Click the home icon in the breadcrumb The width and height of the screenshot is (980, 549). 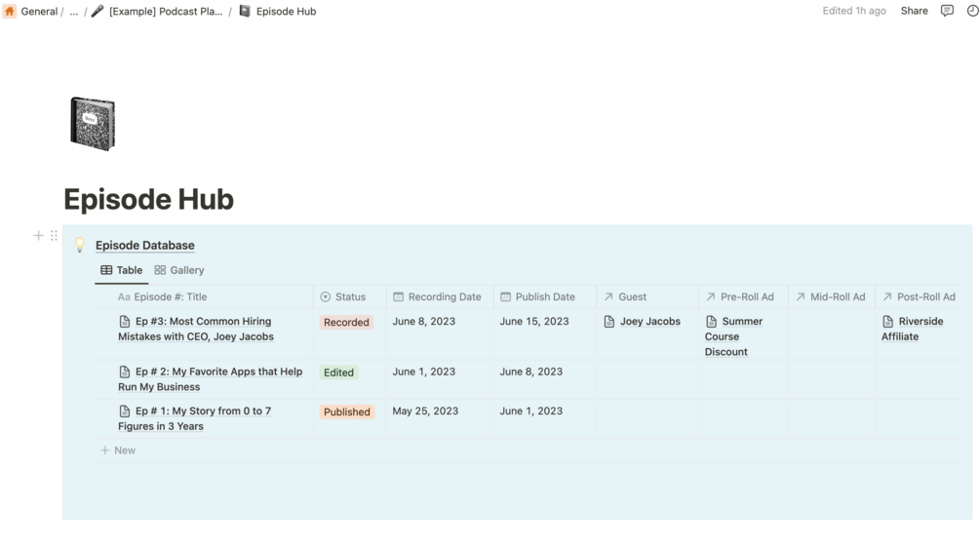10,11
